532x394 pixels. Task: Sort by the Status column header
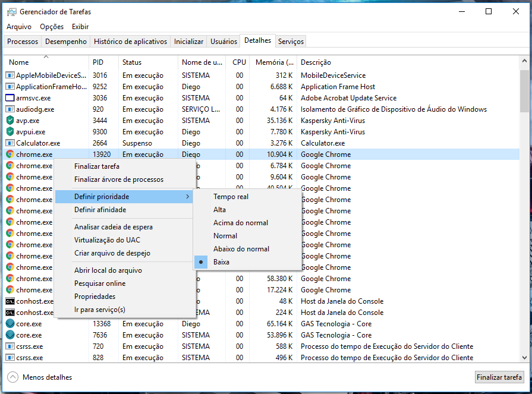pyautogui.click(x=148, y=62)
